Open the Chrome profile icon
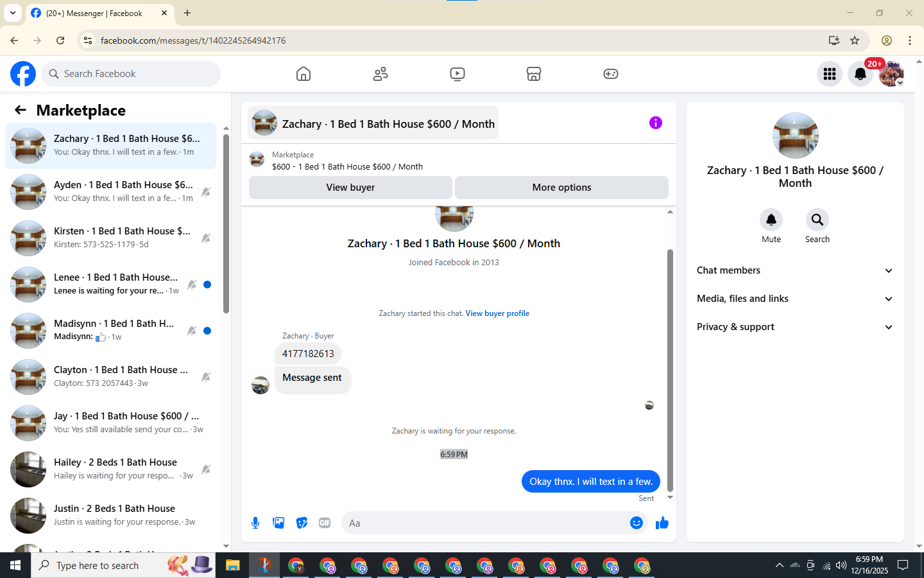This screenshot has width=924, height=578. [887, 40]
